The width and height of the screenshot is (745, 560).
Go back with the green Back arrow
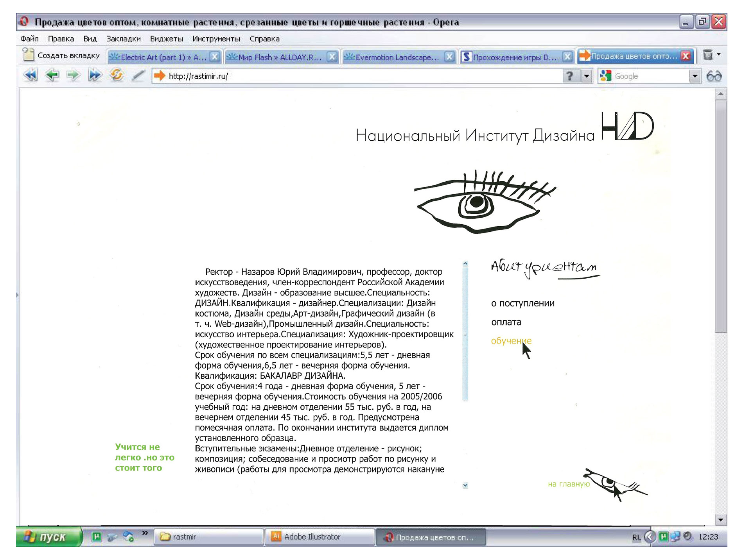pyautogui.click(x=52, y=75)
